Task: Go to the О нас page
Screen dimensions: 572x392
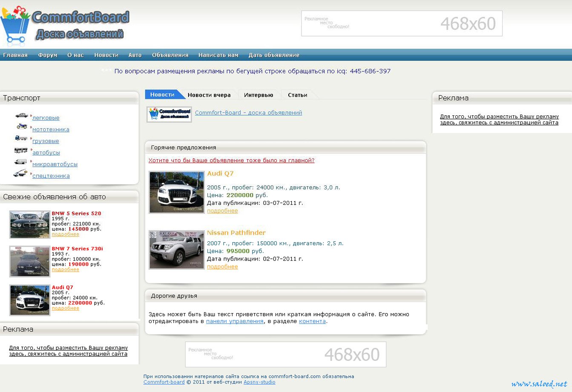Action: coord(75,55)
